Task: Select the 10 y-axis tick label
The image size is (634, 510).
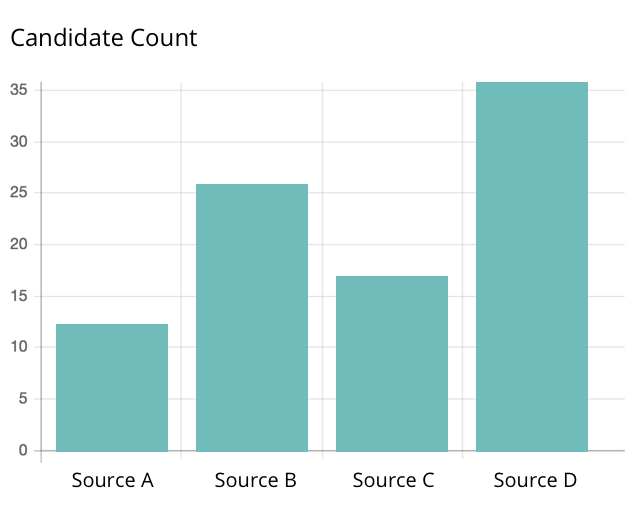Action: pos(20,347)
